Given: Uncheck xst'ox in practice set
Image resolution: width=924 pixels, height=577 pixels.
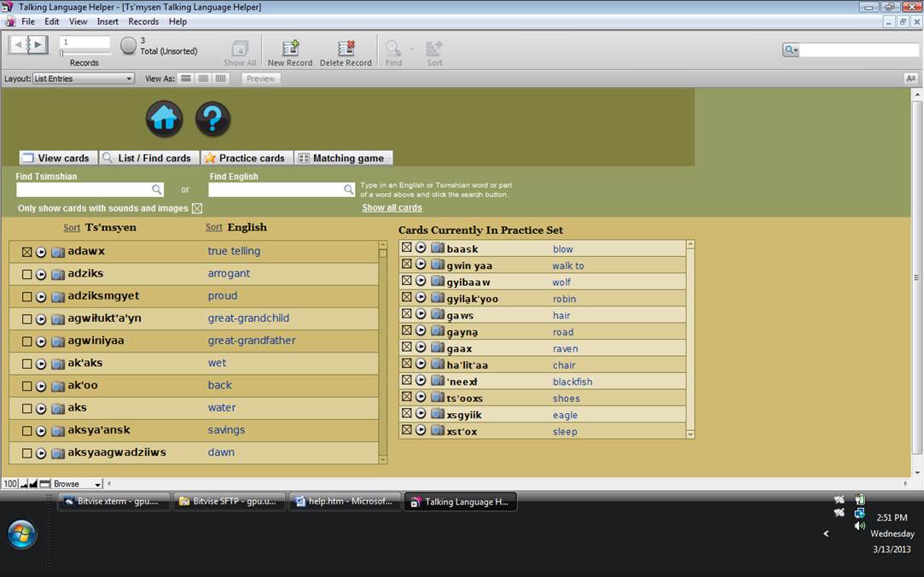Looking at the screenshot, I should [407, 429].
